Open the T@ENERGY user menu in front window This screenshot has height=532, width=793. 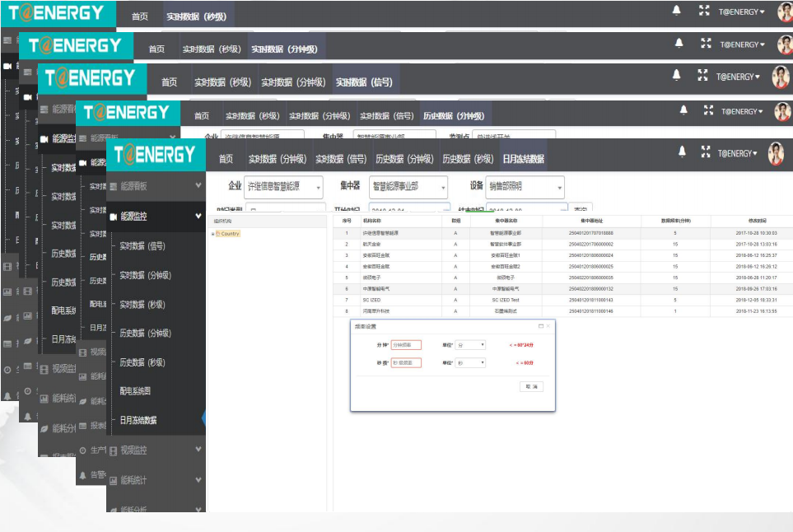tap(739, 153)
